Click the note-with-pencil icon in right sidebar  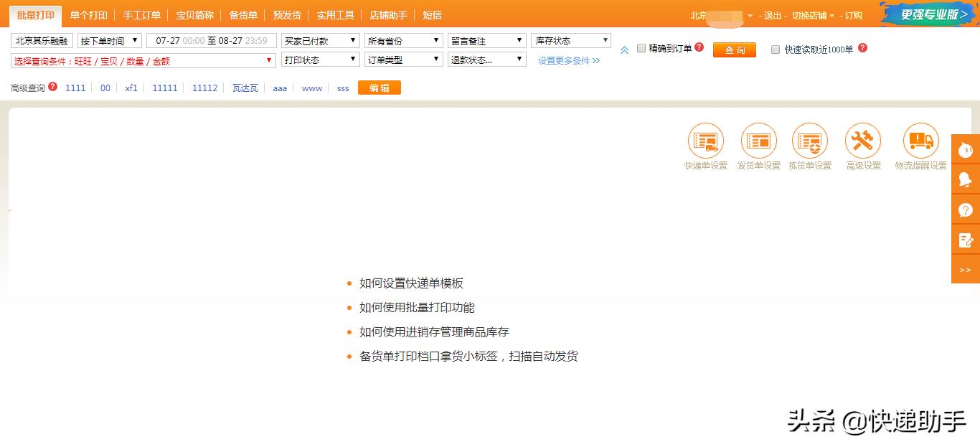point(966,240)
